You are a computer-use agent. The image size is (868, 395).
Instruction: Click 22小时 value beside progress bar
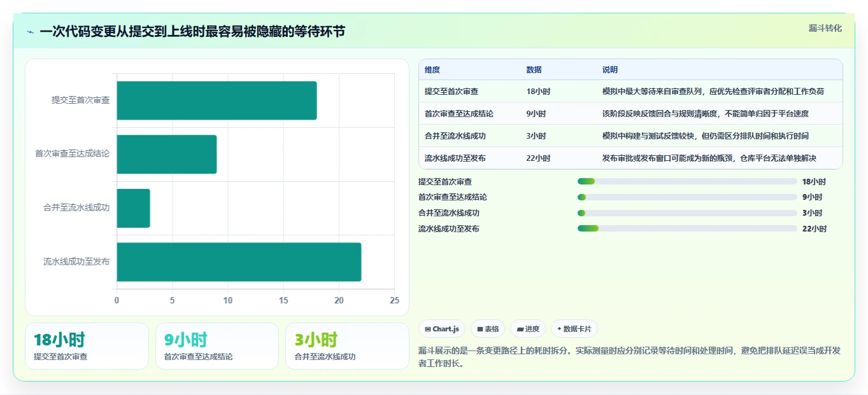point(814,229)
